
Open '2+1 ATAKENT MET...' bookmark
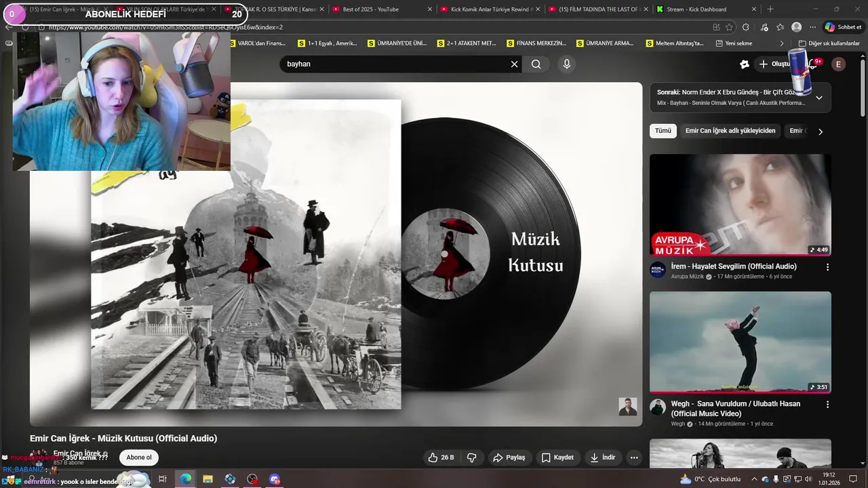click(x=467, y=43)
